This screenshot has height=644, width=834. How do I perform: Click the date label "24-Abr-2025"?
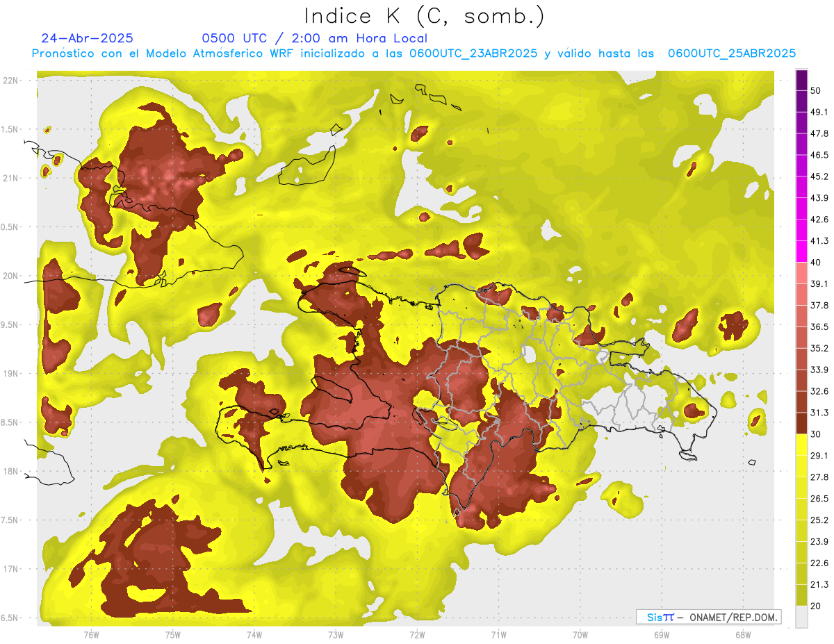pos(88,38)
